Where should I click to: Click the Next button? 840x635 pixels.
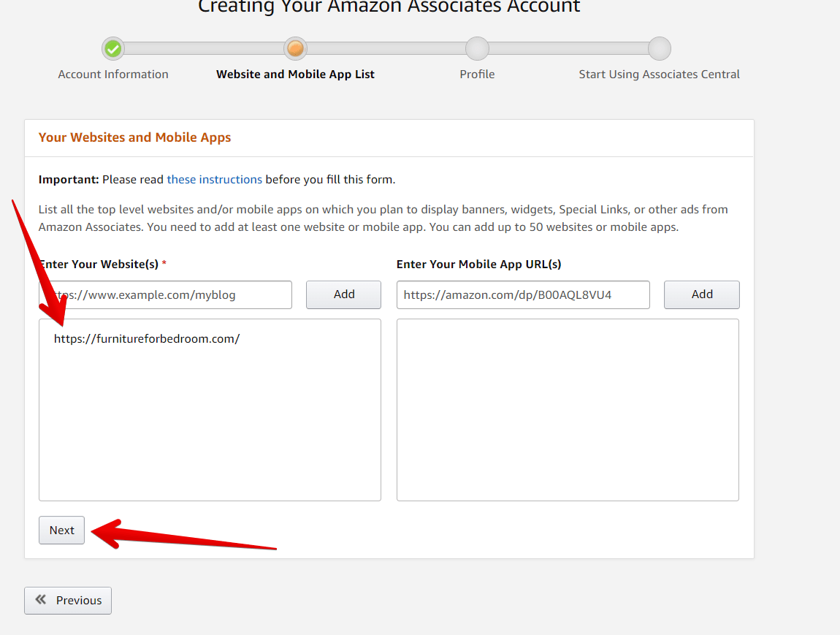(x=61, y=530)
